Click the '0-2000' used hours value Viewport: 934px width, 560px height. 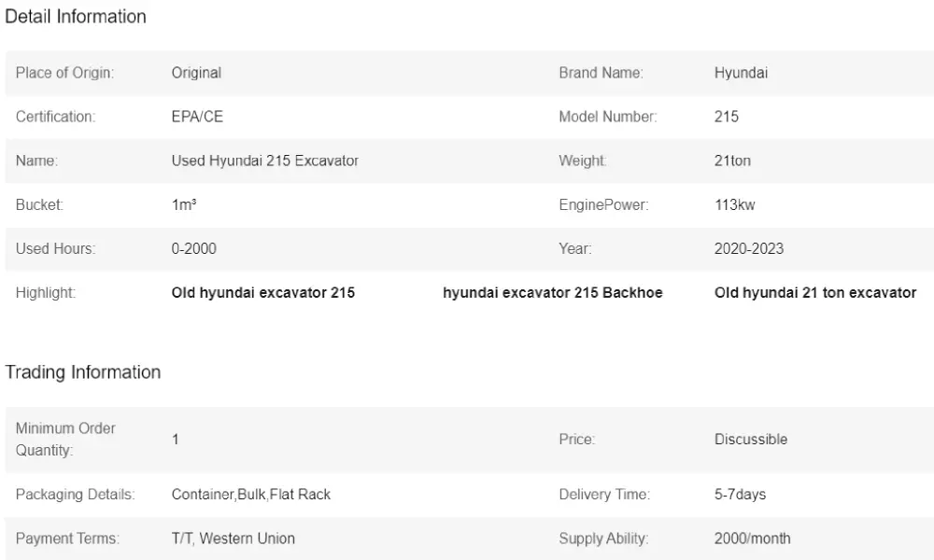tap(194, 249)
